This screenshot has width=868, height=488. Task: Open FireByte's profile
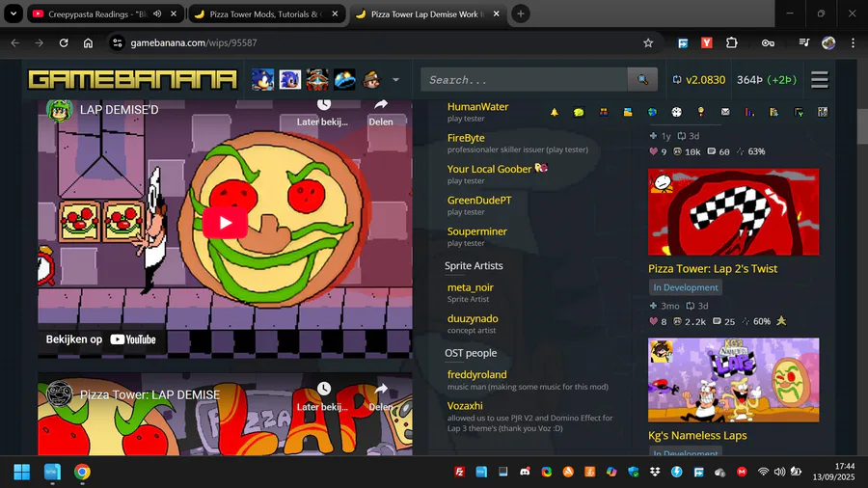466,138
